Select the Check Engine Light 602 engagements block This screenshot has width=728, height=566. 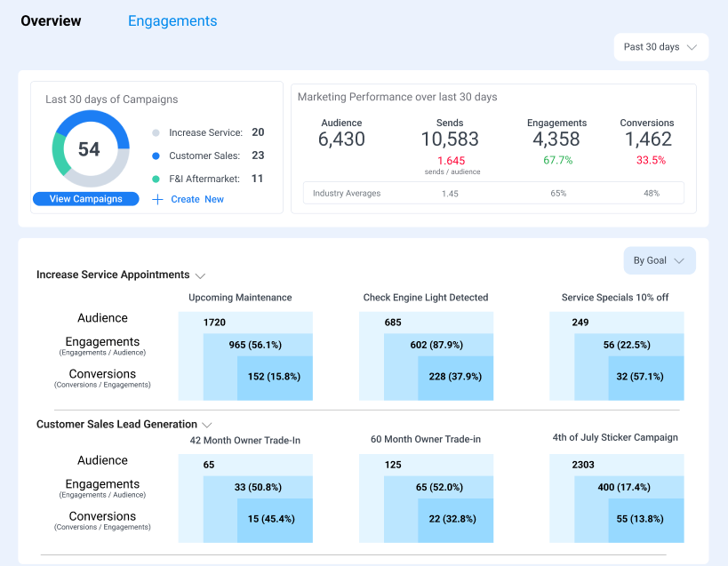(438, 345)
